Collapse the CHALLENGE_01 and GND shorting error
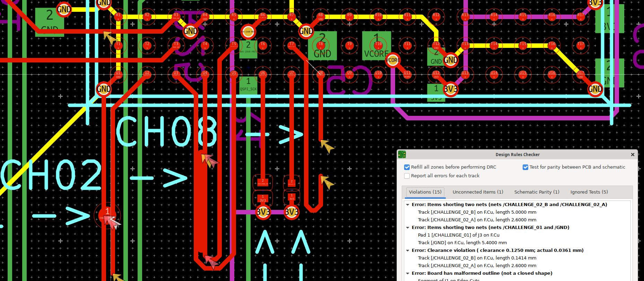This screenshot has width=644, height=281. [x=408, y=228]
